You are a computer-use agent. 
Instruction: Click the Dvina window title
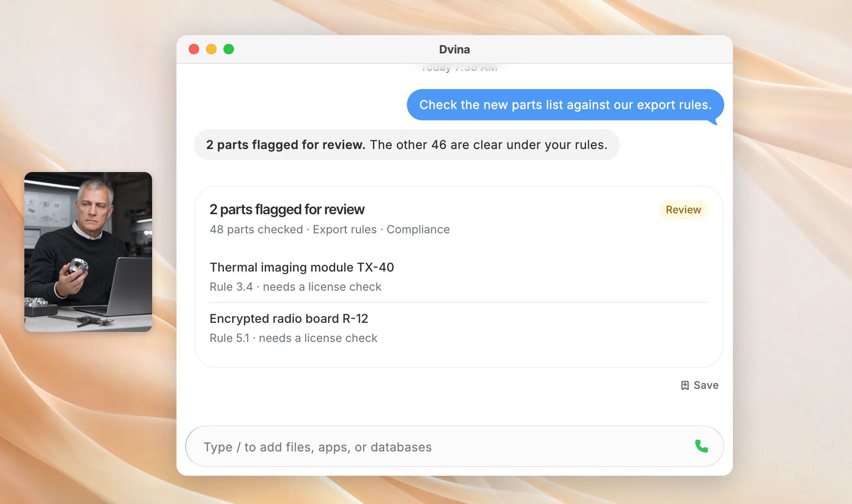[454, 49]
